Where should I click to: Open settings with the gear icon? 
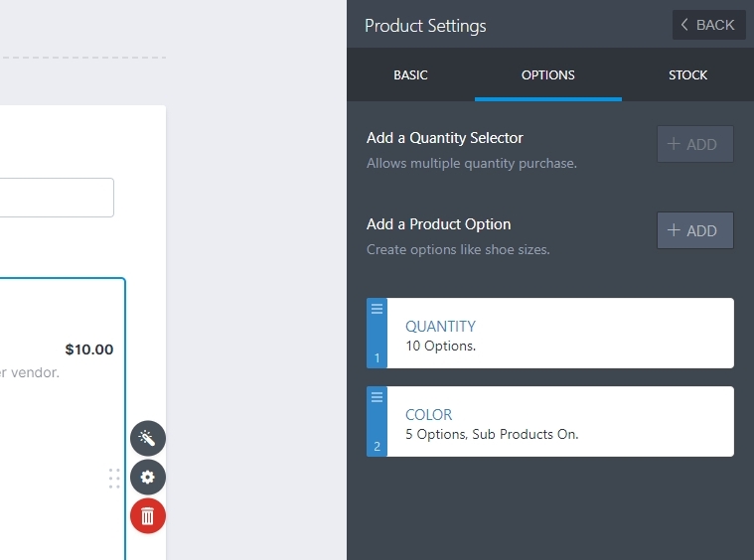[x=148, y=478]
